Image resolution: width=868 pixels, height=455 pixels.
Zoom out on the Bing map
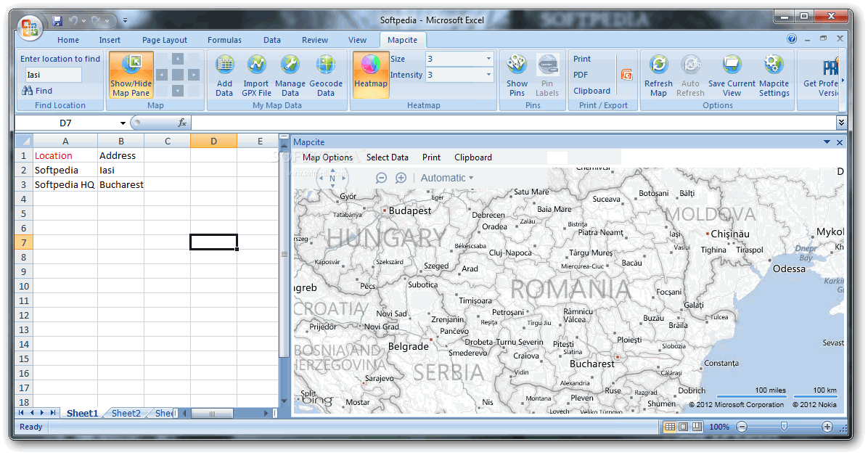381,178
